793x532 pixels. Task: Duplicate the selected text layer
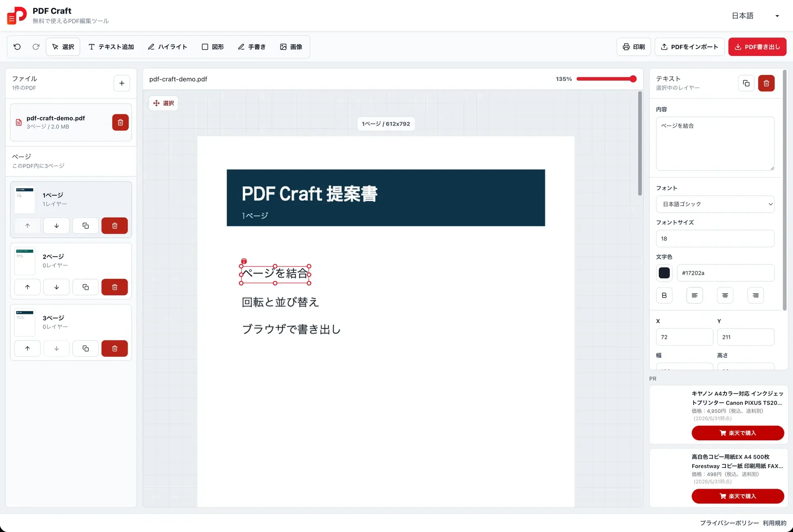746,83
